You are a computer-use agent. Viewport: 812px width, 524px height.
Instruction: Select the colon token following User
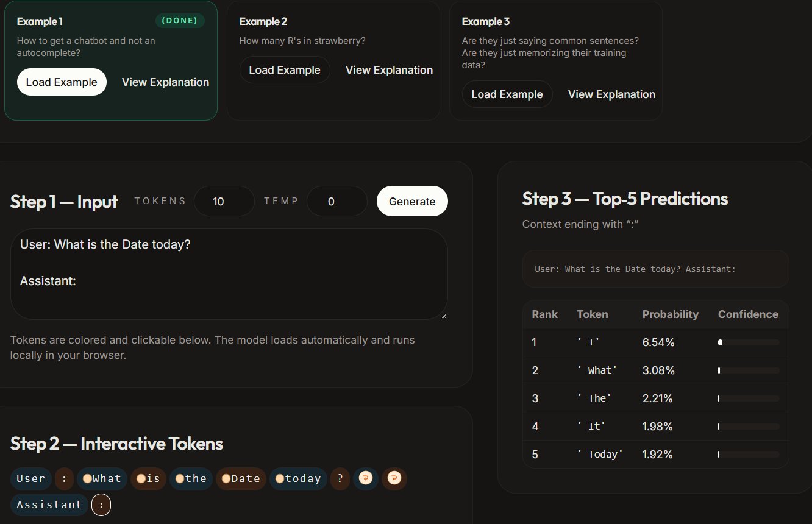pyautogui.click(x=65, y=478)
